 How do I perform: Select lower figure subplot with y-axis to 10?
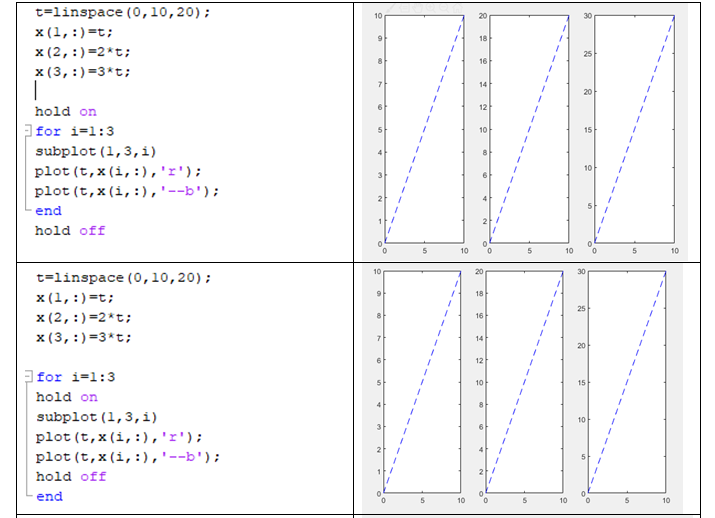422,382
